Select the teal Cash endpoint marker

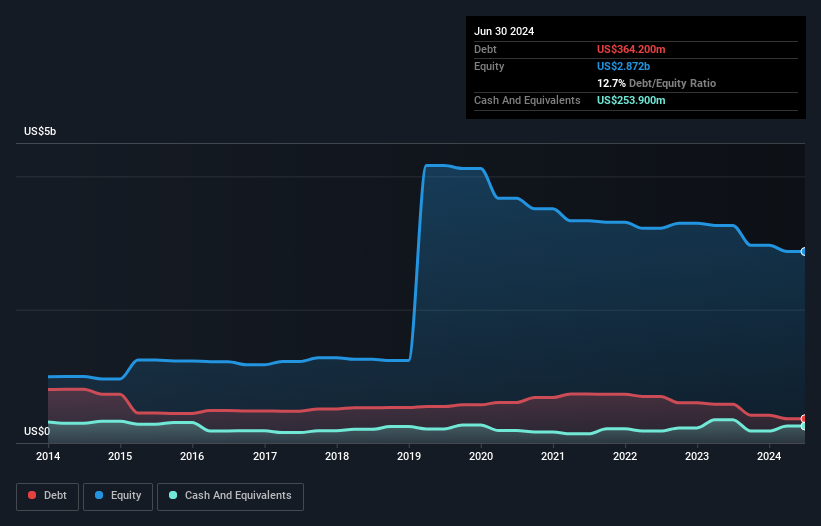[804, 426]
